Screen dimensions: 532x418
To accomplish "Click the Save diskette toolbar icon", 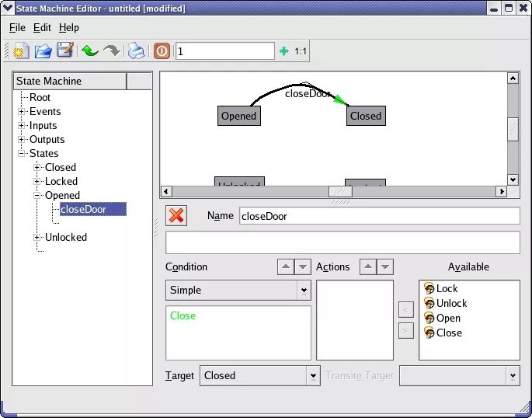I will [65, 51].
